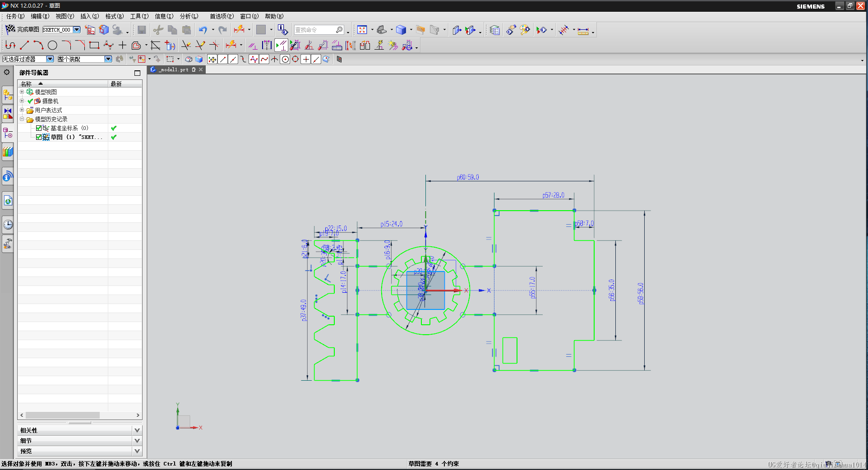The height and width of the screenshot is (470, 868).
Task: Expand the Details panel chevron
Action: pos(137,441)
